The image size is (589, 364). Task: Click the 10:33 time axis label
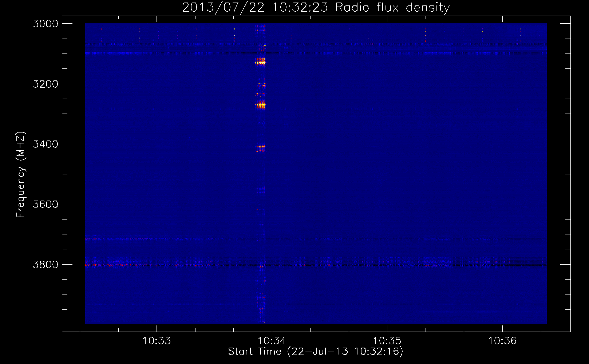tap(157, 341)
